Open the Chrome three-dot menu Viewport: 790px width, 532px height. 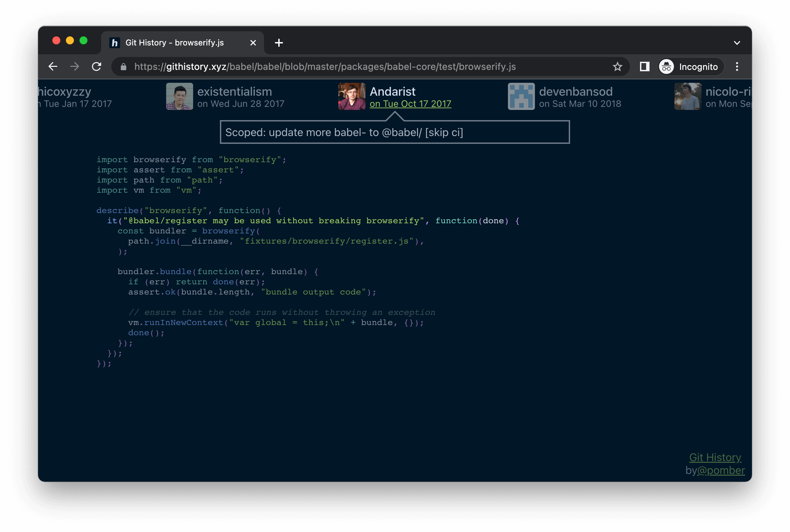pyautogui.click(x=737, y=66)
